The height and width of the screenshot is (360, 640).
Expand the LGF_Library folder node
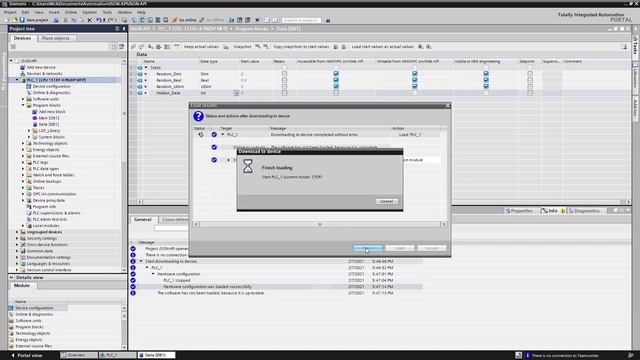(29, 131)
